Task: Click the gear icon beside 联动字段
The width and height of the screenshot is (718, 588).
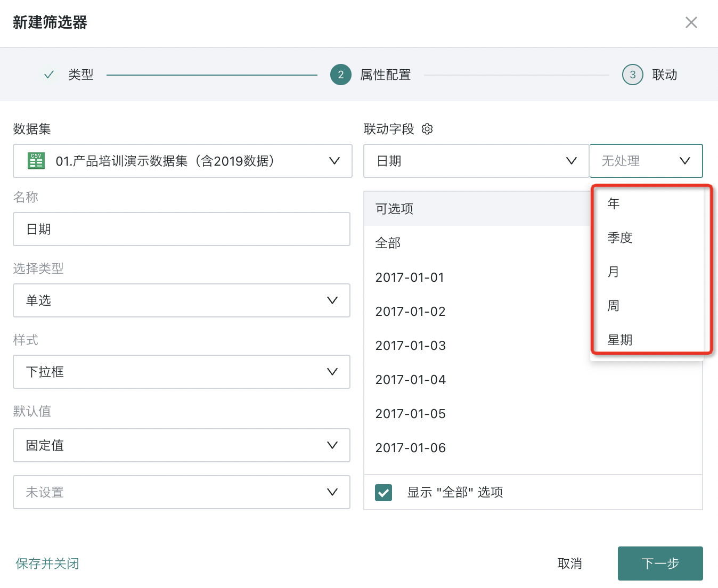Action: 427,129
